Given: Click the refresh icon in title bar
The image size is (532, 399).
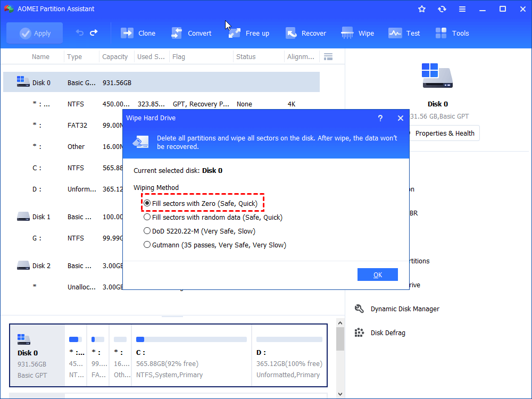Looking at the screenshot, I should [x=442, y=9].
